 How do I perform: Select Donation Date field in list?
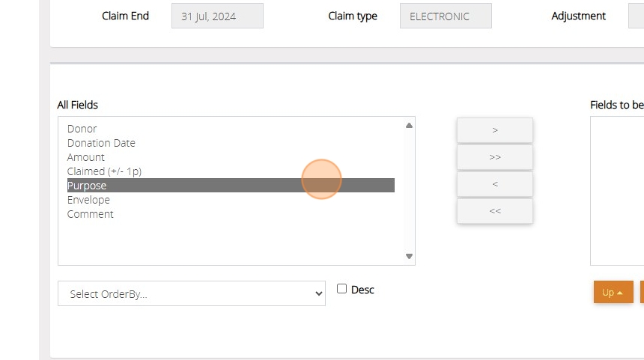[x=101, y=143]
